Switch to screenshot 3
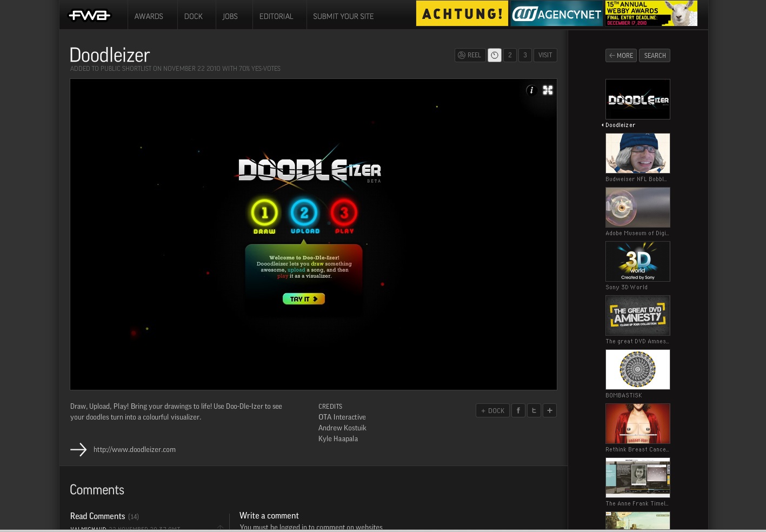 click(525, 55)
